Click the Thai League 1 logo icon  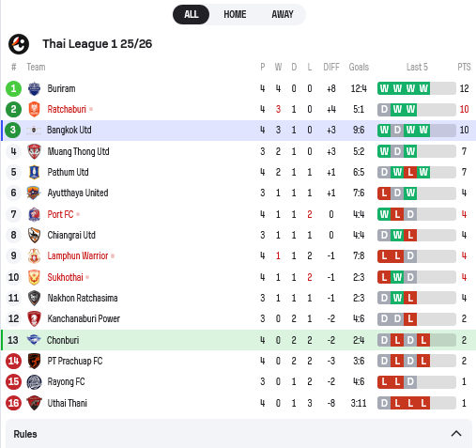point(19,44)
